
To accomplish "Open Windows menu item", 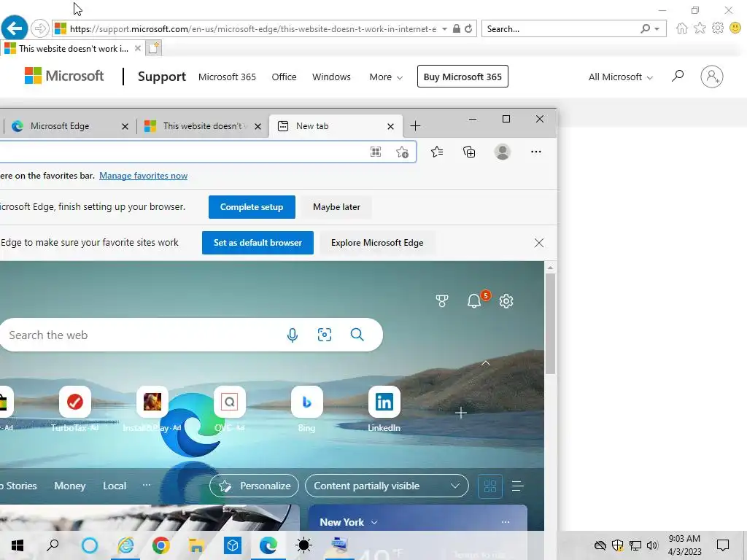I will 331,77.
